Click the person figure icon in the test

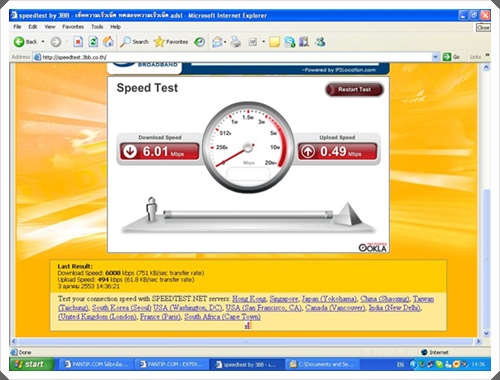coord(152,209)
